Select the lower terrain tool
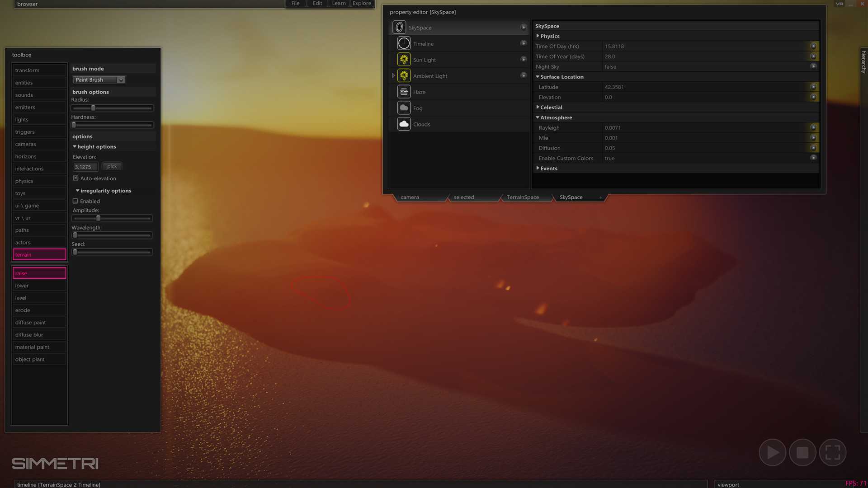868x488 pixels. coord(39,286)
